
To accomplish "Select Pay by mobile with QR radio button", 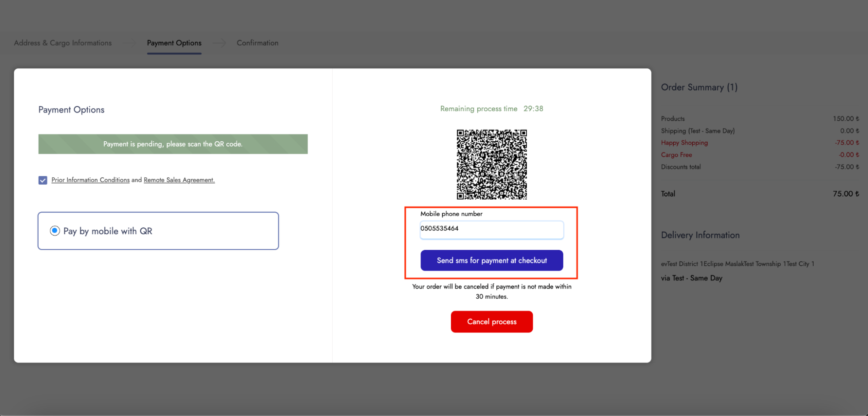I will coord(55,231).
